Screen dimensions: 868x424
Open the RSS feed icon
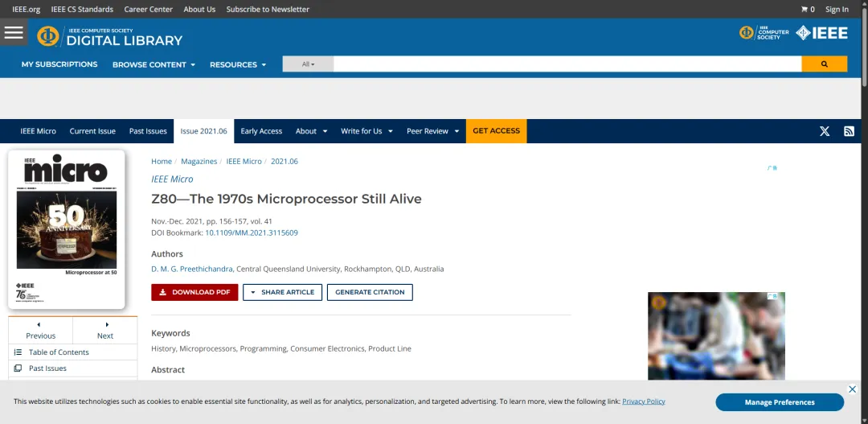(850, 131)
